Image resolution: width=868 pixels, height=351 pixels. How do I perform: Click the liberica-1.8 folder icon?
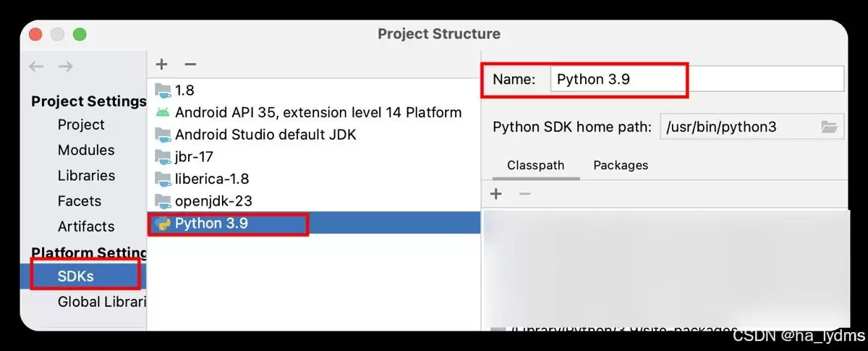coord(163,179)
